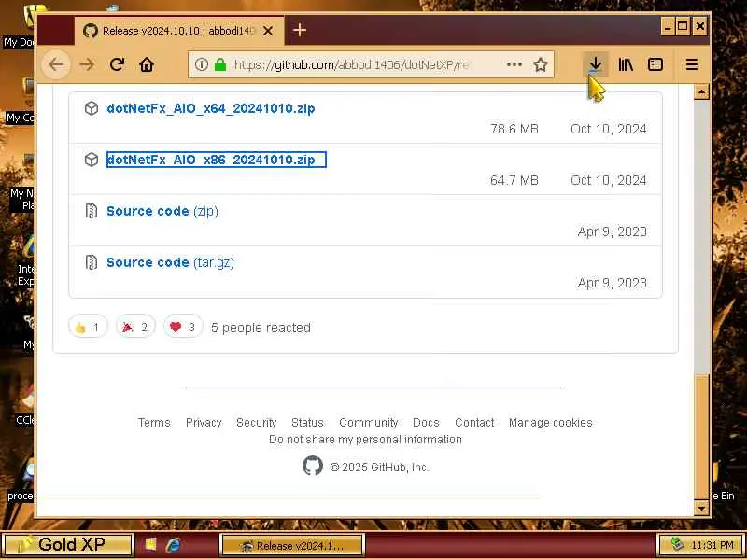Toggle the heart reaction

coord(183,328)
